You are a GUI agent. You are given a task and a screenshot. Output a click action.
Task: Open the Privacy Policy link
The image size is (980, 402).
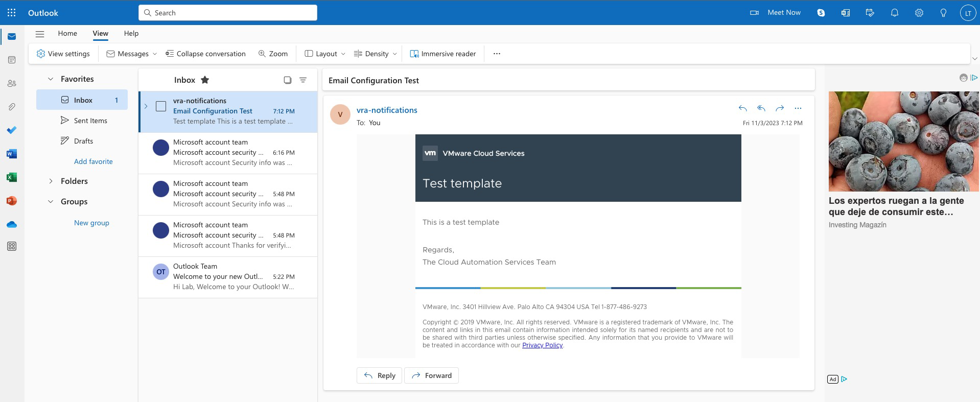tap(542, 345)
